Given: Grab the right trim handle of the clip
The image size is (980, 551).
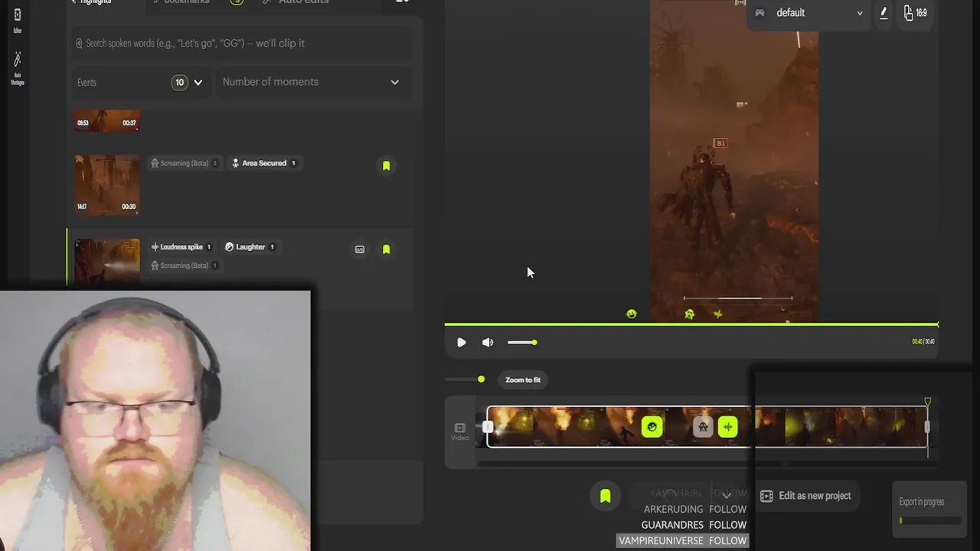Looking at the screenshot, I should pyautogui.click(x=926, y=427).
